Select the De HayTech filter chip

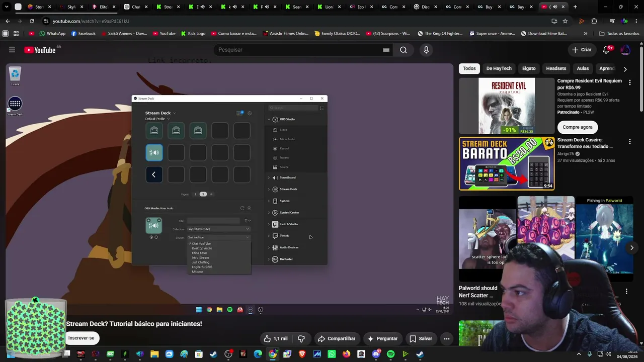click(x=499, y=68)
